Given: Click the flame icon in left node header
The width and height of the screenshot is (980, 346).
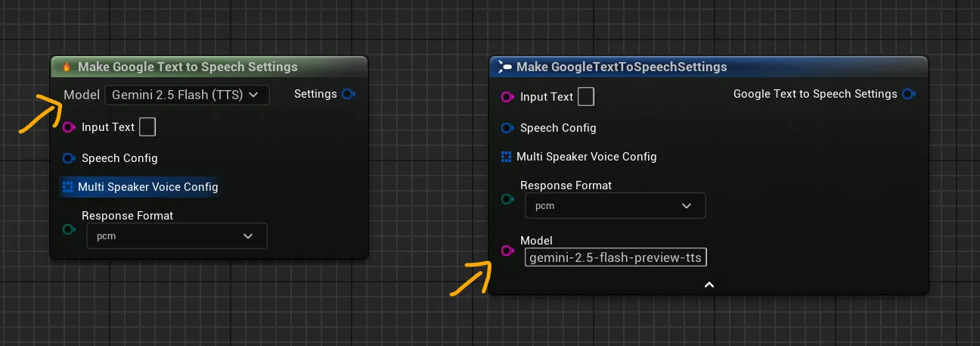Looking at the screenshot, I should (x=67, y=67).
